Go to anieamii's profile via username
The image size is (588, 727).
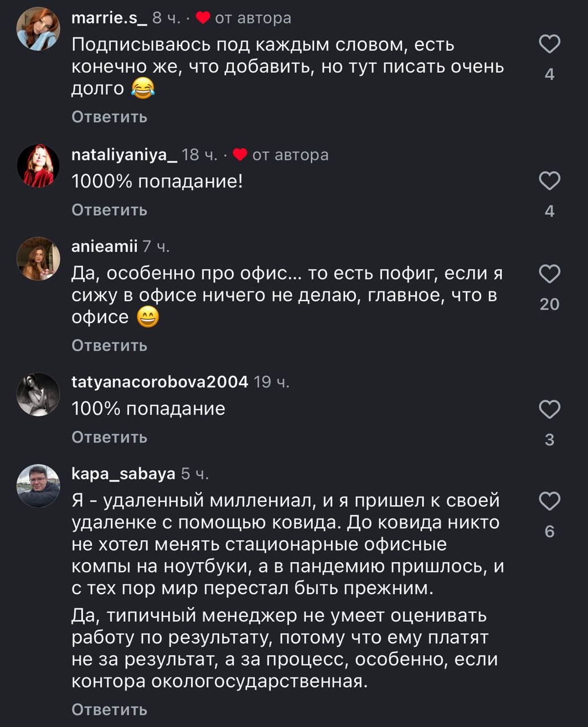pos(105,246)
